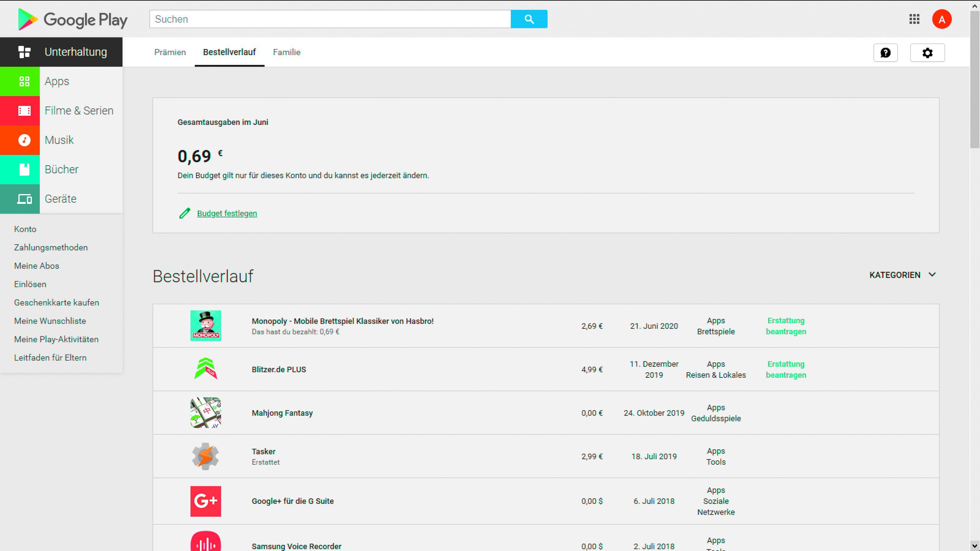Open the account avatar menu
980x551 pixels.
[942, 19]
